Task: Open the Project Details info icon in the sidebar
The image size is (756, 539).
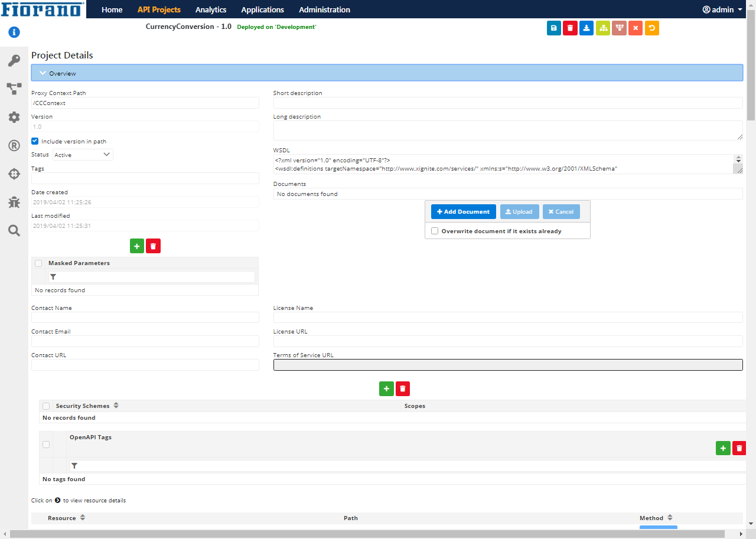Action: pos(14,32)
